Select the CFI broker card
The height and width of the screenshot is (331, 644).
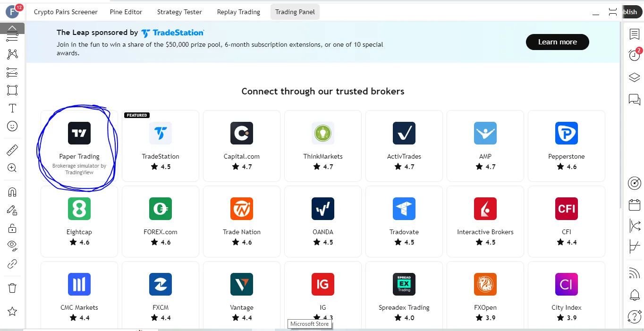click(x=567, y=221)
